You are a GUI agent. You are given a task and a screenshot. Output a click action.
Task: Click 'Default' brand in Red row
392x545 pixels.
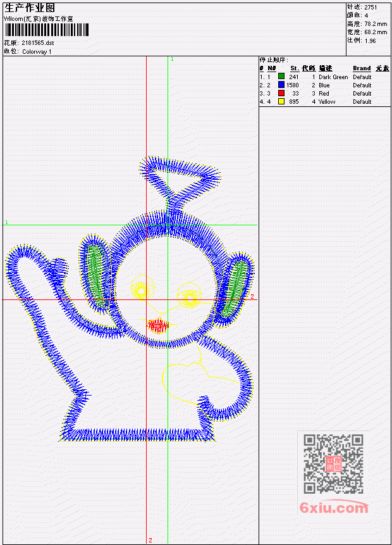click(x=362, y=94)
